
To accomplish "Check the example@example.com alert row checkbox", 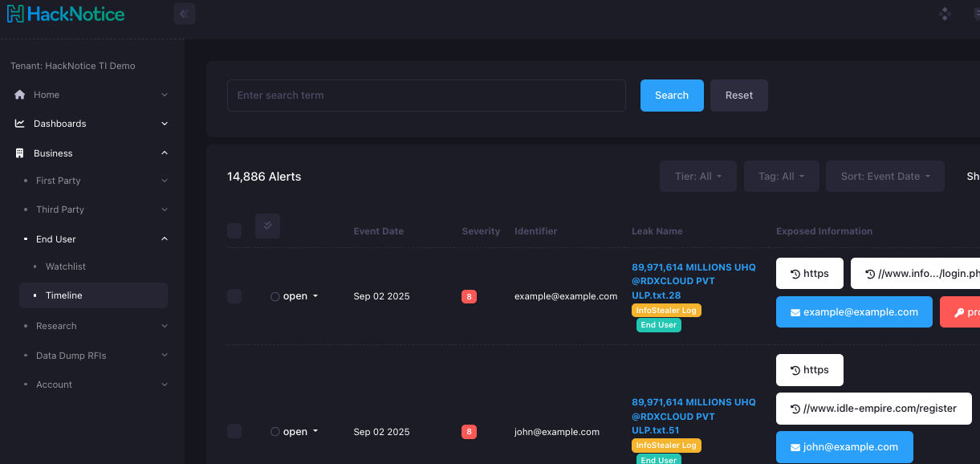I will [x=234, y=296].
